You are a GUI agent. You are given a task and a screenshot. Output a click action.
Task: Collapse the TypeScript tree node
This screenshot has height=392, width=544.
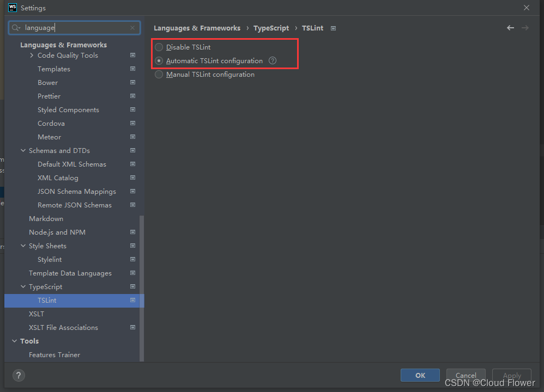tap(22, 286)
